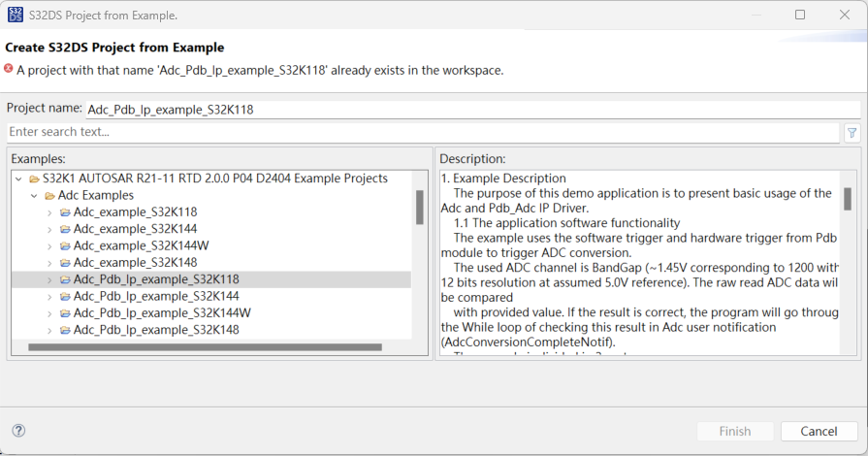
Task: Click project icon of Adc_Pdb_Ip_example_S32K148
Action: [x=65, y=330]
